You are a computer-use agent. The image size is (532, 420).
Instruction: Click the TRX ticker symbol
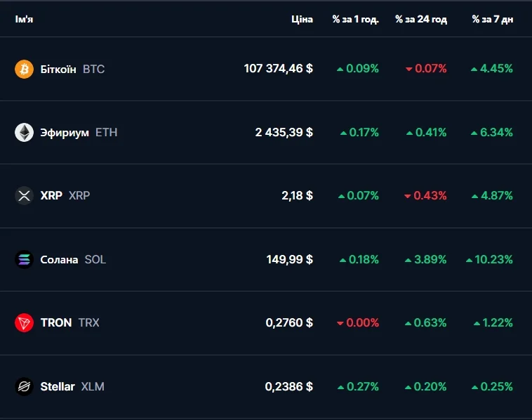click(89, 322)
